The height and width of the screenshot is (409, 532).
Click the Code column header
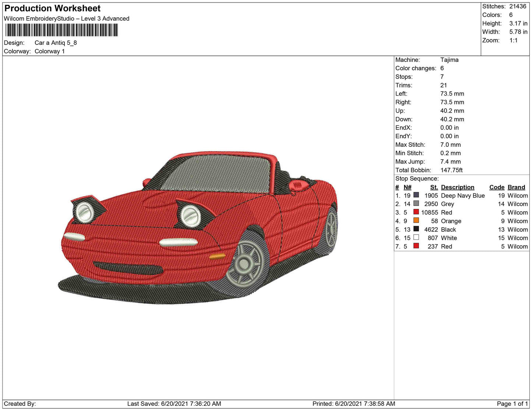(x=497, y=187)
